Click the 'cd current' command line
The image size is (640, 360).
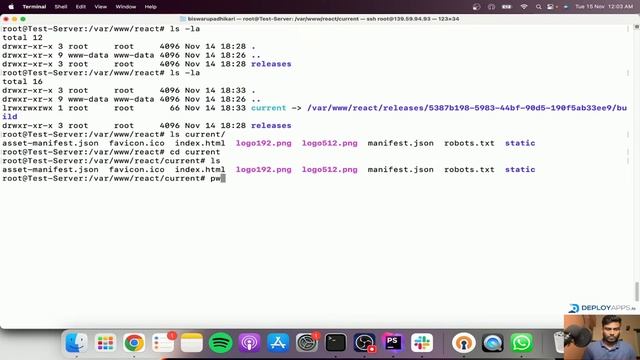pyautogui.click(x=111, y=152)
